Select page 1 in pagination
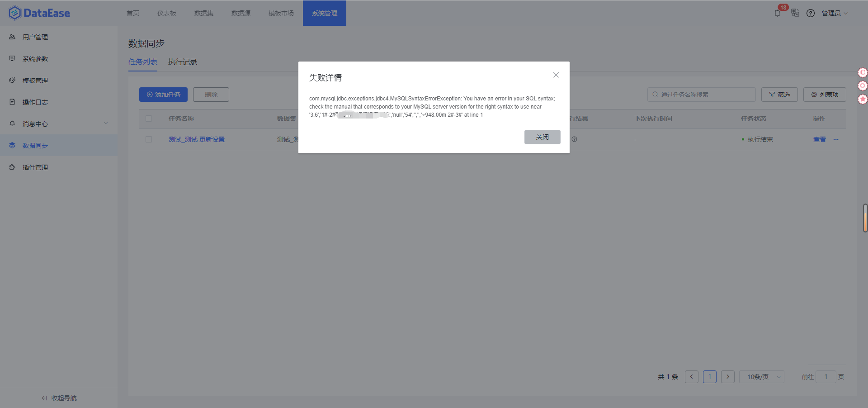868x408 pixels. pyautogui.click(x=710, y=377)
